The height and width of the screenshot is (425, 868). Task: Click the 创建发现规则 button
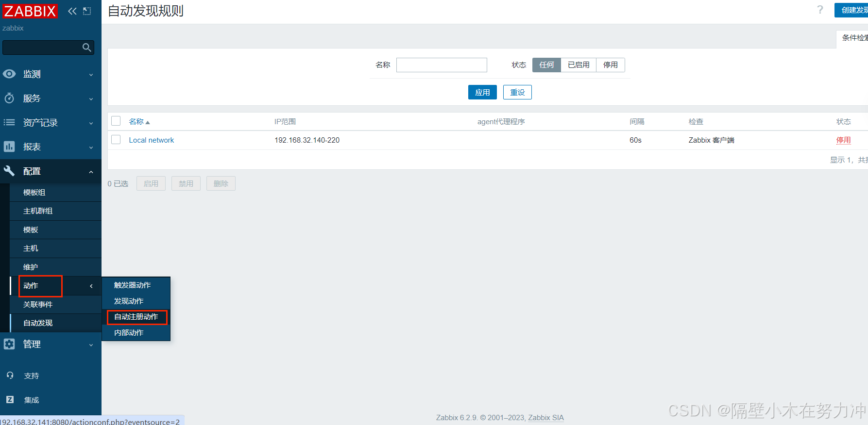click(x=852, y=10)
